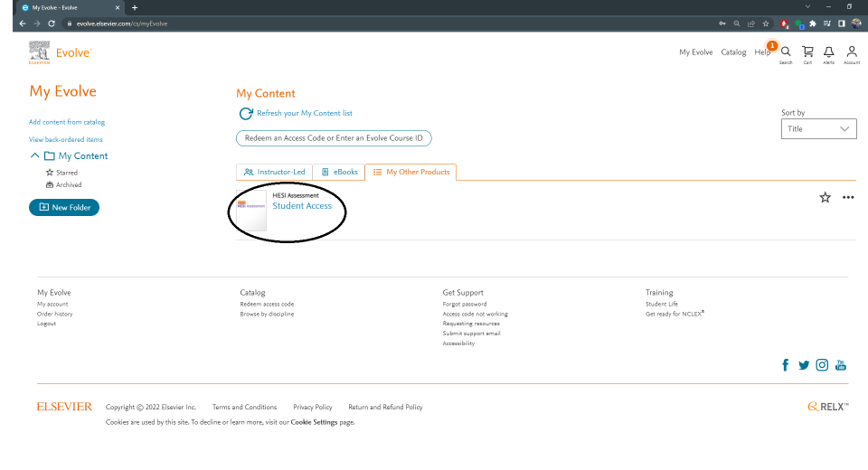Reload the page with browser refresh icon
This screenshot has width=868, height=470.
[x=52, y=23]
